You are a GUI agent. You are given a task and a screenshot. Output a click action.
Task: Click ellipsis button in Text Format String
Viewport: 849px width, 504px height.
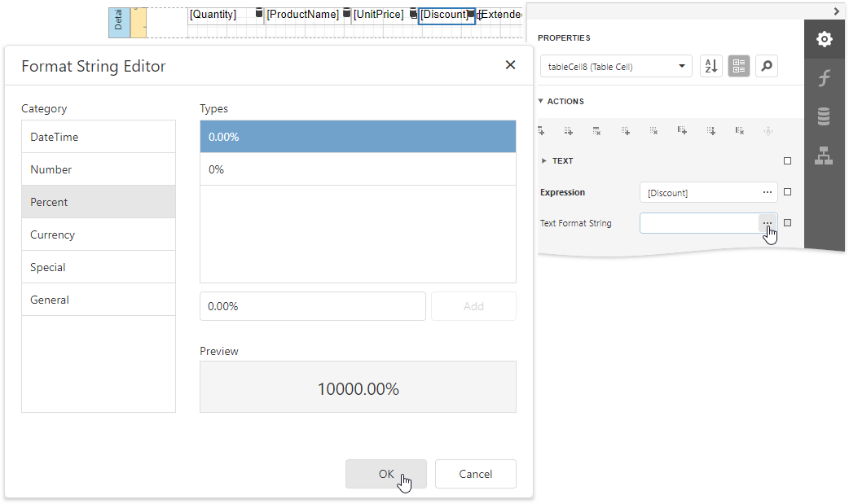768,223
